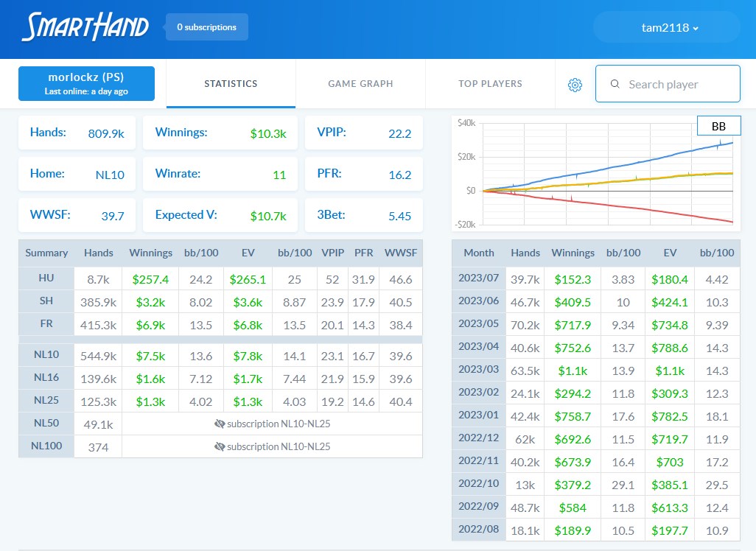Click the morlockz (PS) player button

[x=86, y=83]
